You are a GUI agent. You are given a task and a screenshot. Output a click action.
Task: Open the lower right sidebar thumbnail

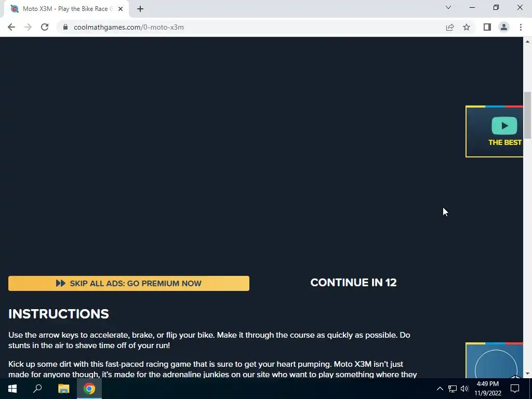(x=495, y=360)
